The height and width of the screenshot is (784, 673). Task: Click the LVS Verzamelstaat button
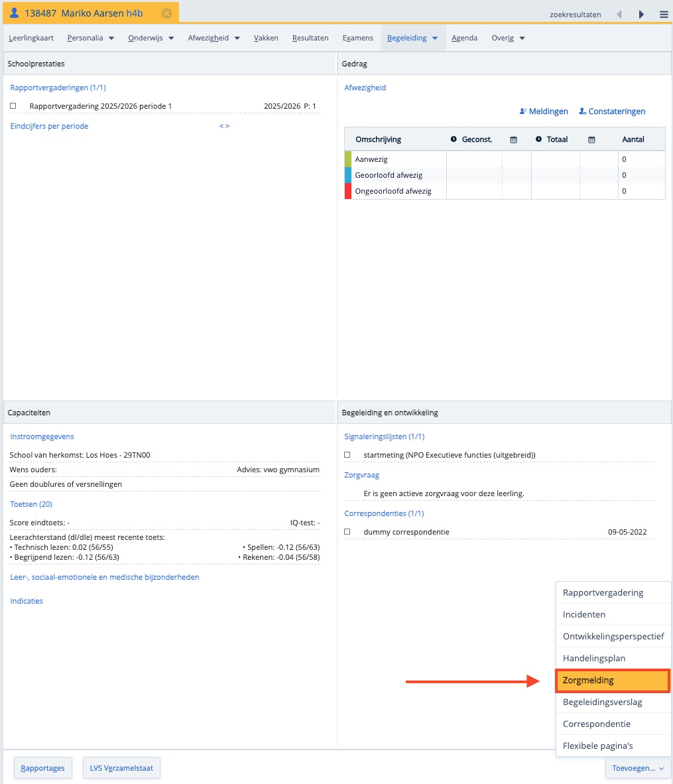pyautogui.click(x=121, y=768)
